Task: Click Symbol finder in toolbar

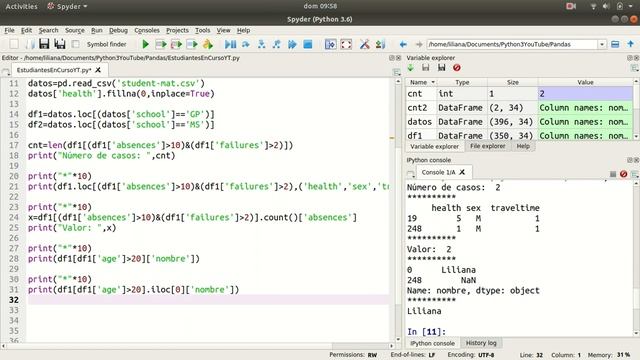Action: click(x=106, y=44)
